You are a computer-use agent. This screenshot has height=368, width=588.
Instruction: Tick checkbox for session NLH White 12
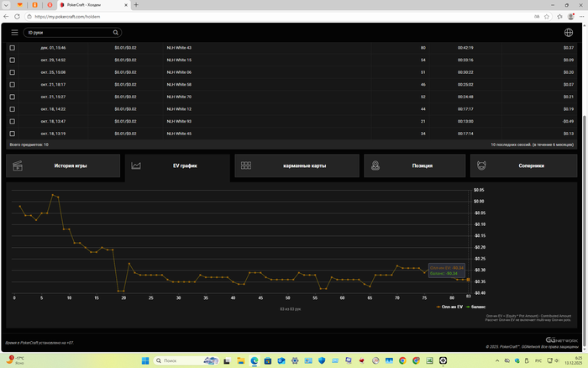13,109
